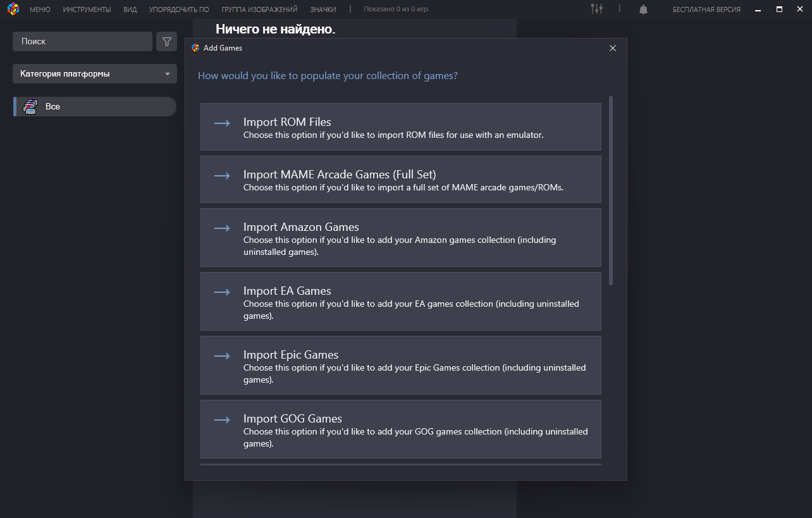Click the Ничего не найдено heading

tap(276, 29)
